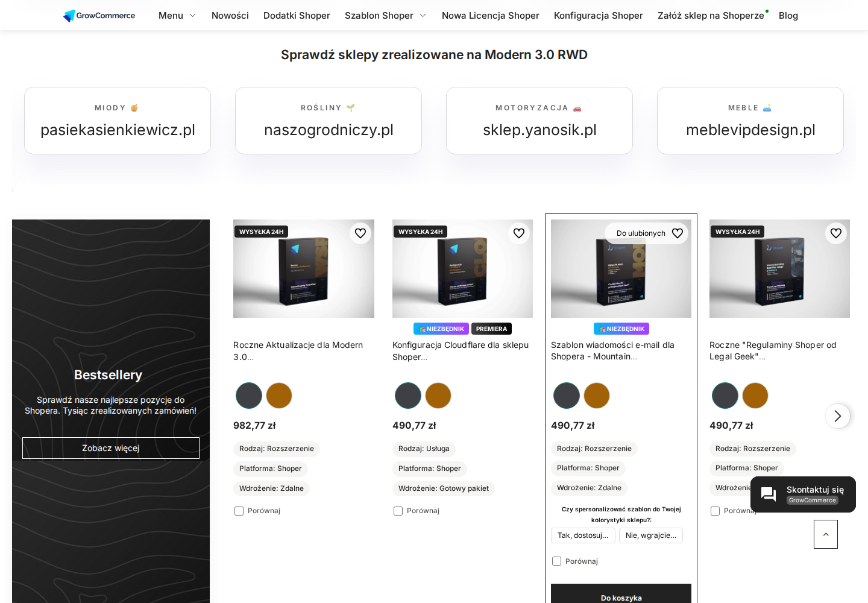
Task: Select dark swatch on Roczne Aktualizacje product
Action: point(249,396)
